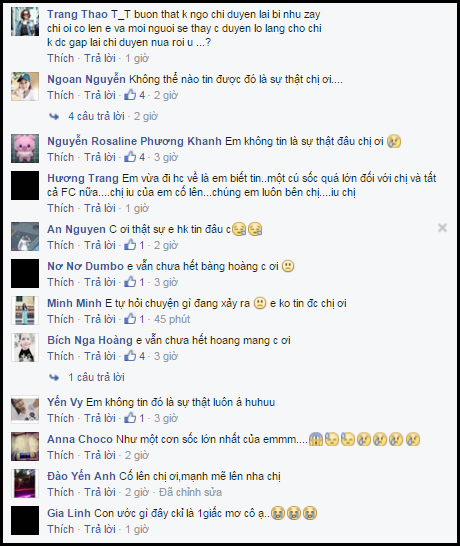Viewport: 460px width, 546px height.
Task: Like Trang Thao's comment with Thích
Action: (x=61, y=58)
